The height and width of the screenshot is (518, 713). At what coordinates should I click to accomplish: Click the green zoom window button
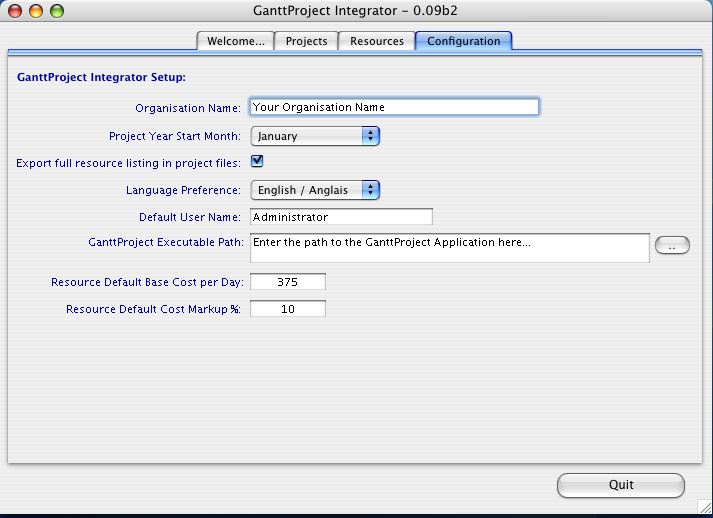[57, 11]
